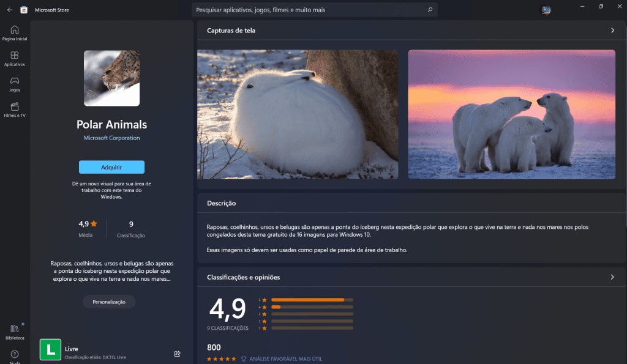
Task: Open the Ajuda help icon
Action: (15, 356)
